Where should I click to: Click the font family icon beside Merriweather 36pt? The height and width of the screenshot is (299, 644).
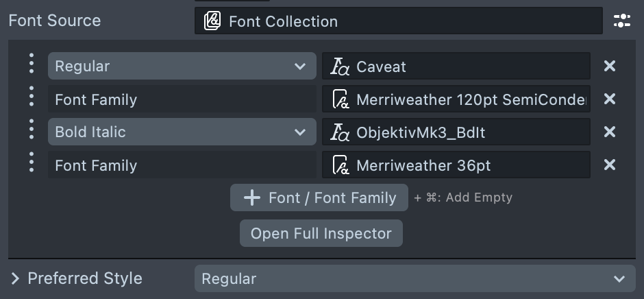pos(340,165)
